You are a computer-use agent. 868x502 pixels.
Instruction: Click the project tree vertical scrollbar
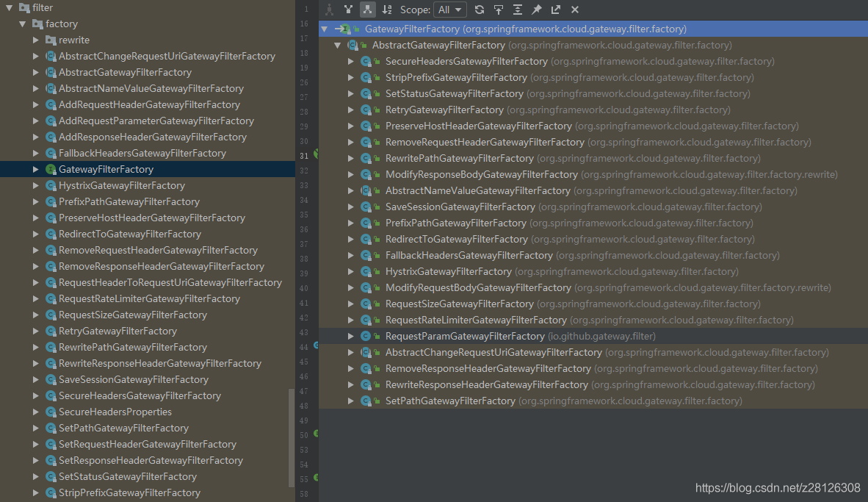[x=292, y=438]
